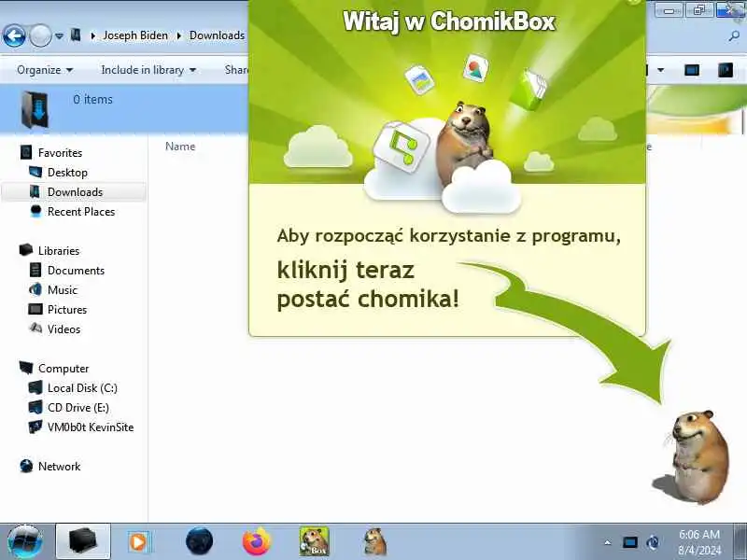Click the Show desktop button

tap(740, 542)
